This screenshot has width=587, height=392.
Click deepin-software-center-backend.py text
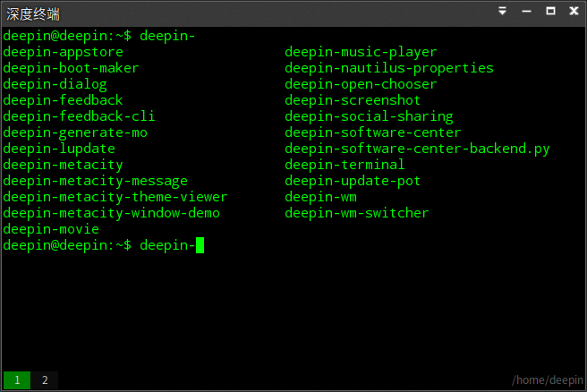[417, 149]
